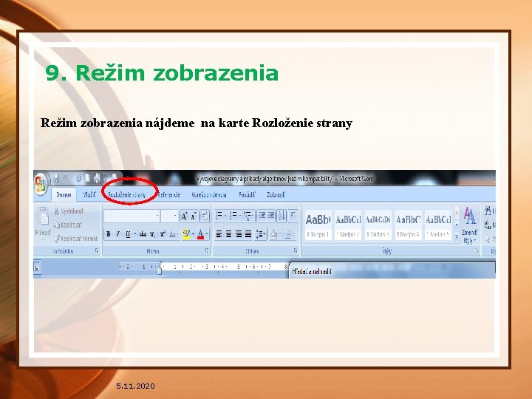Click Undo arrow in Quick Access toolbar

66,178
